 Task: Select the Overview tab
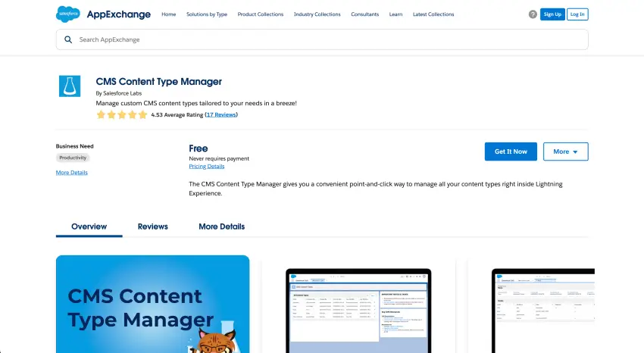[x=89, y=226]
